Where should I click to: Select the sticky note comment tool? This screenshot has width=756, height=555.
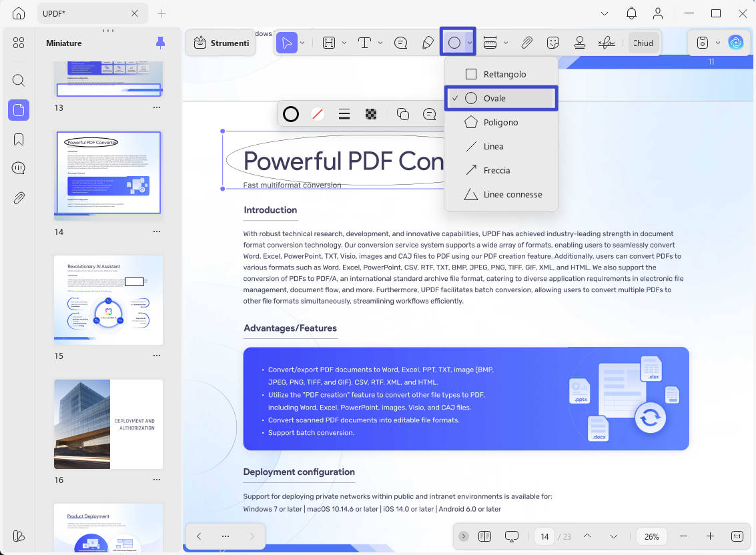tap(400, 43)
